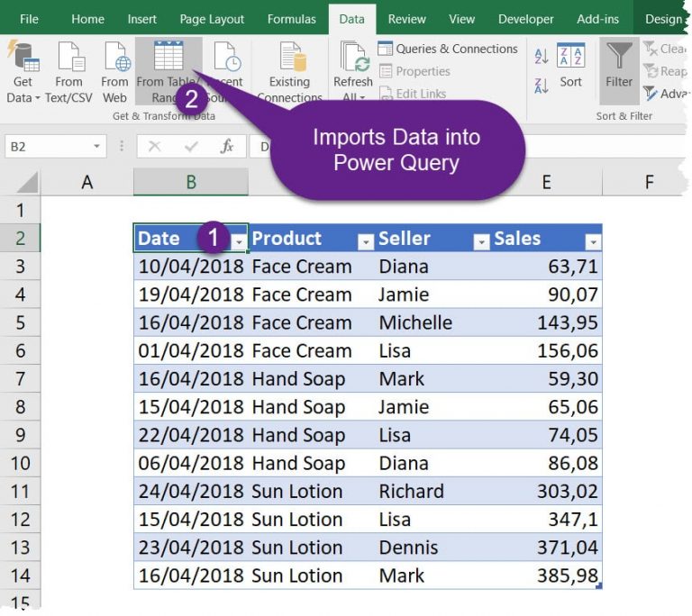692x616 pixels.
Task: Open the Product column filter dropdown
Action: [365, 242]
